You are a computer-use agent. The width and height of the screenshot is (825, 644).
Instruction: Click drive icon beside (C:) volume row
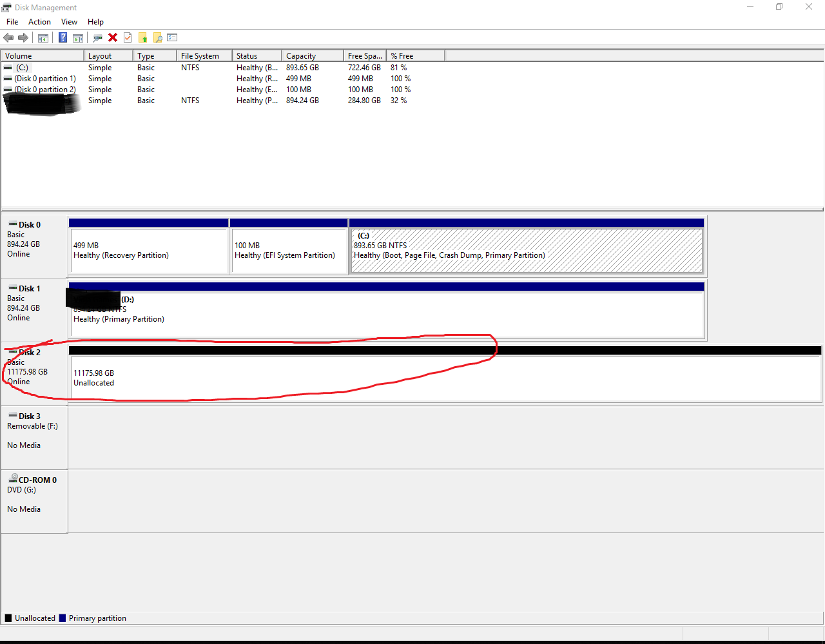8,68
